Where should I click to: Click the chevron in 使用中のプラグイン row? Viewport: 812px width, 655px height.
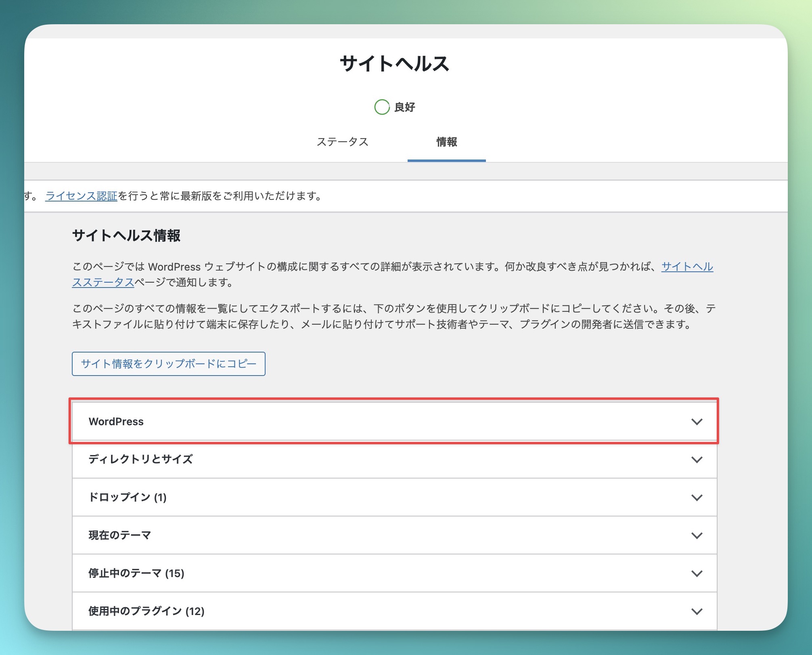tap(697, 611)
